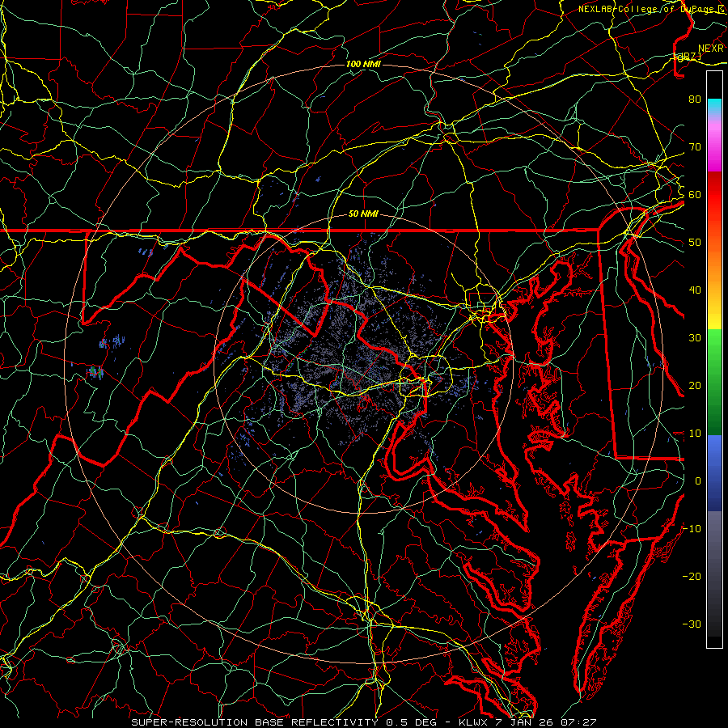Select the 70 value on the dBZ scale
This screenshot has width=728, height=728.
pyautogui.click(x=695, y=147)
